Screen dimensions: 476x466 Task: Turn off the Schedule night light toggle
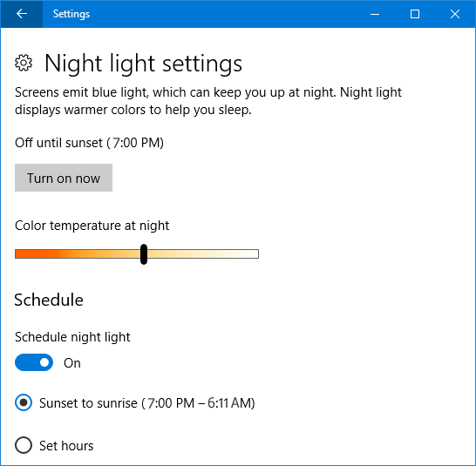point(34,362)
